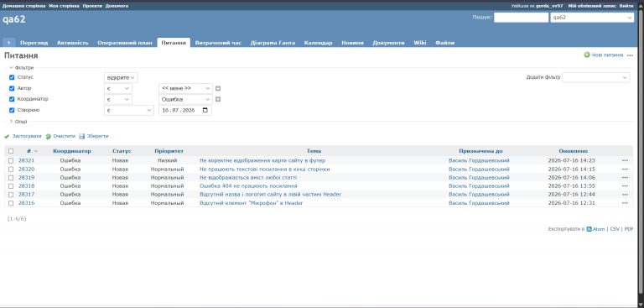Image resolution: width=644 pixels, height=308 pixels.
Task: Open the Wiki tab
Action: coord(420,43)
